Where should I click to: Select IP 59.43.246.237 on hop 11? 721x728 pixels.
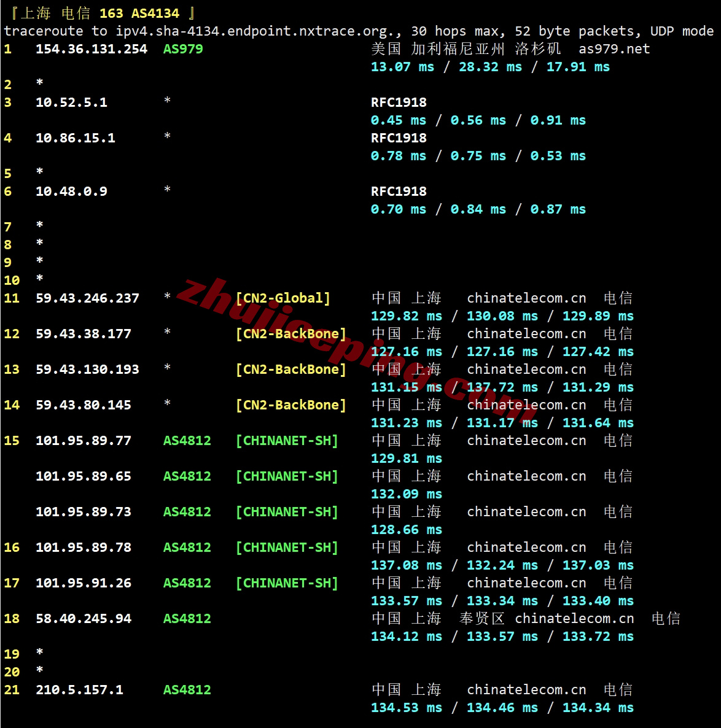tap(87, 298)
